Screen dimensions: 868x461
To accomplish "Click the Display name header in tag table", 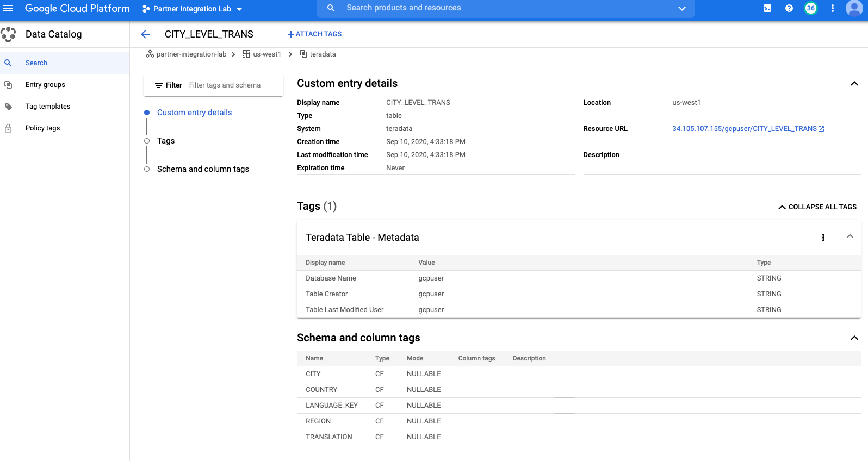I will pos(325,263).
